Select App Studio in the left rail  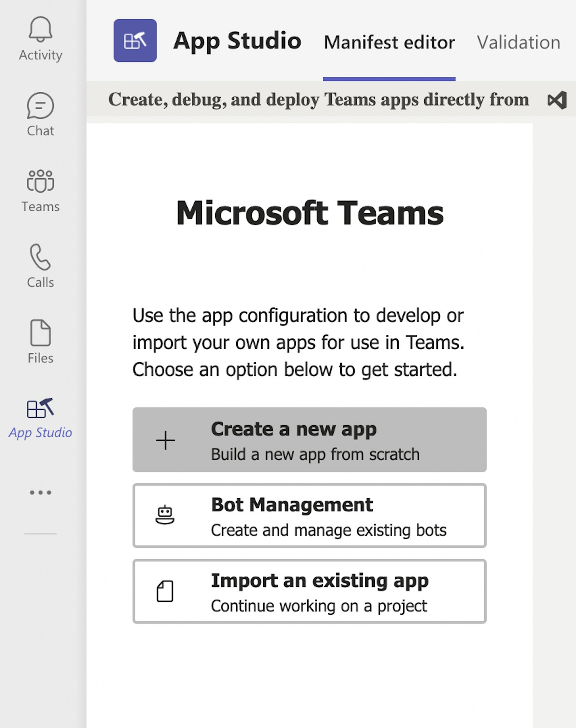pos(40,418)
